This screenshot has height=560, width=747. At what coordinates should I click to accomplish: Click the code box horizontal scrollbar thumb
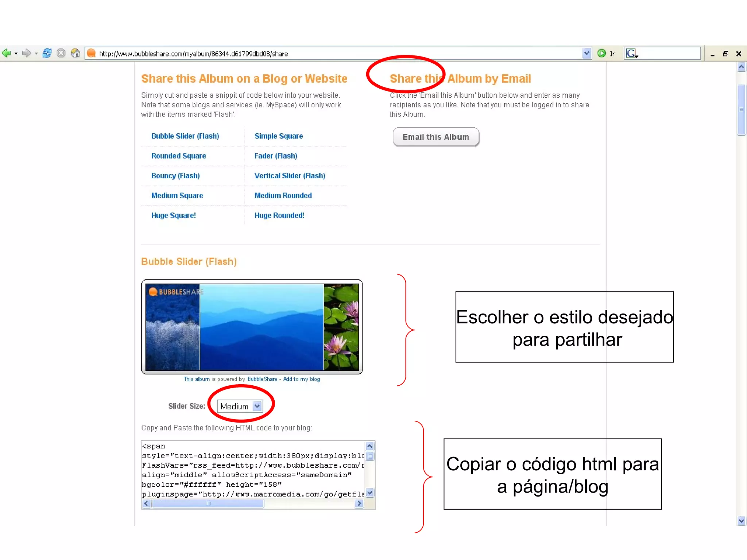click(x=208, y=504)
